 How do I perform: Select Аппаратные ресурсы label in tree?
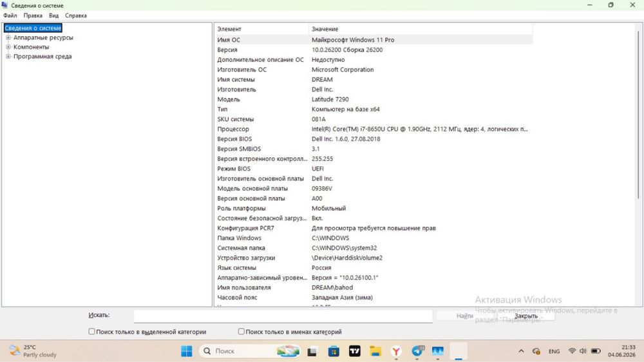pyautogui.click(x=43, y=37)
